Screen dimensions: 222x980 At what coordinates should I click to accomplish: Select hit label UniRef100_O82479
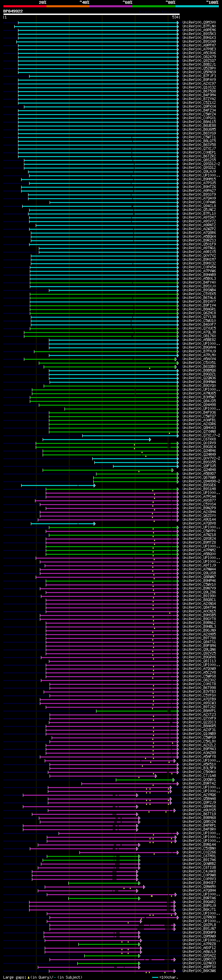point(199,57)
